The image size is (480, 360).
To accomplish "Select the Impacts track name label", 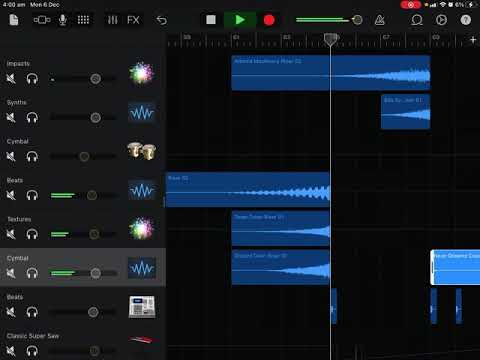I will (x=18, y=63).
